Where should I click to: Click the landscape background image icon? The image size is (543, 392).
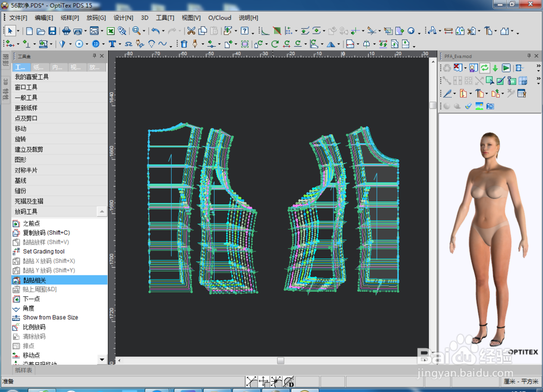(x=479, y=106)
